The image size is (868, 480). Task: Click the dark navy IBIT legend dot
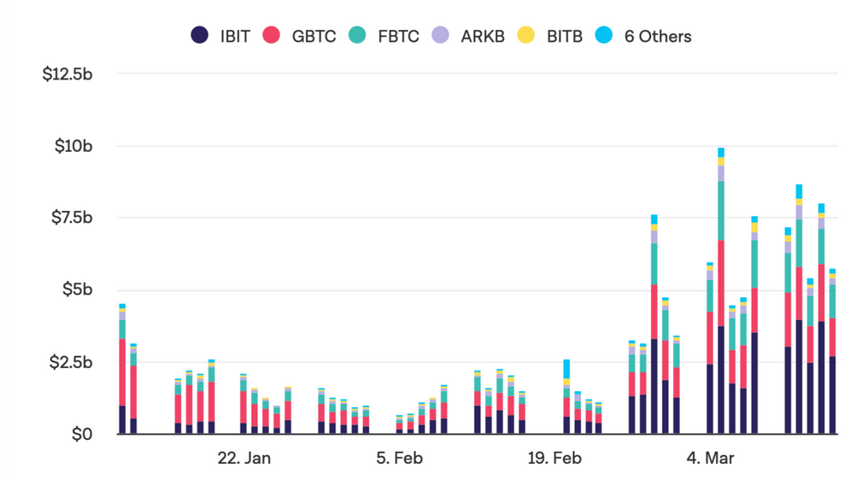(199, 36)
